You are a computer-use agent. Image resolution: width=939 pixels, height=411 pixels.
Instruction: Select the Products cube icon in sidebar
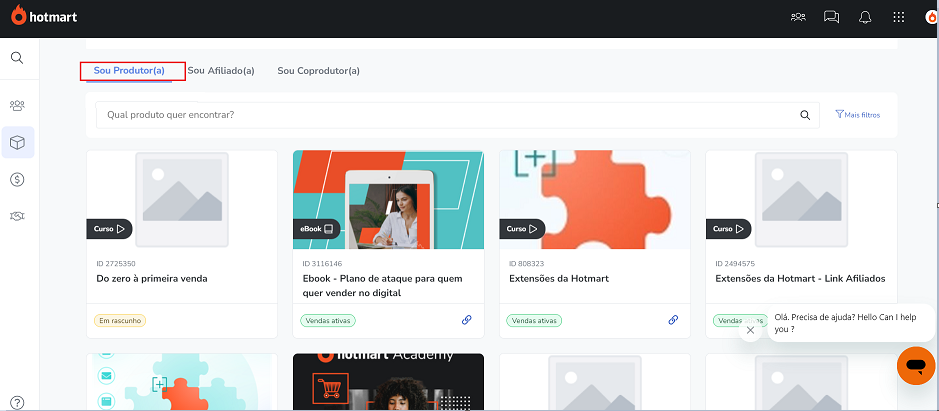coord(17,143)
